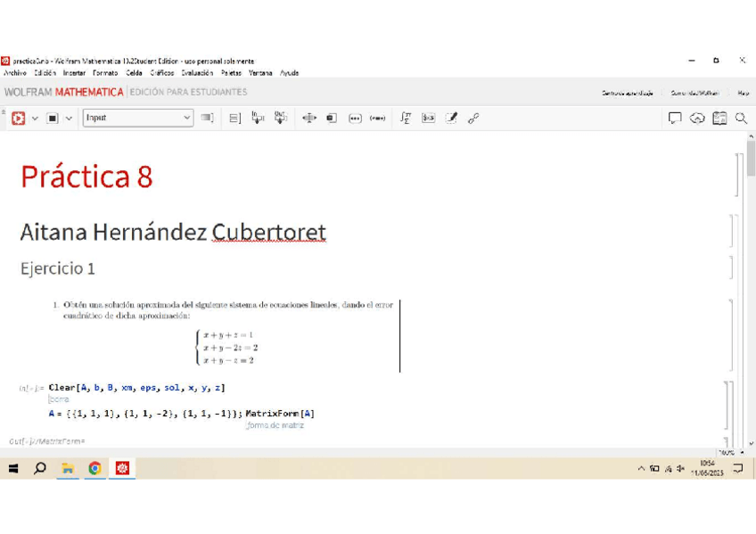Open the documentation center book icon
This screenshot has width=756, height=534.
pyautogui.click(x=719, y=118)
